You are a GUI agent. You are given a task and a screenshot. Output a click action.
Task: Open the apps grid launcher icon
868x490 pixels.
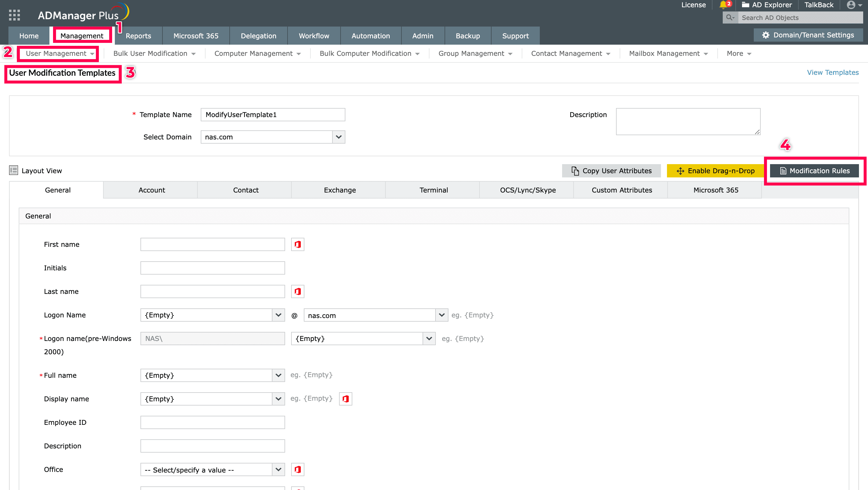point(14,15)
